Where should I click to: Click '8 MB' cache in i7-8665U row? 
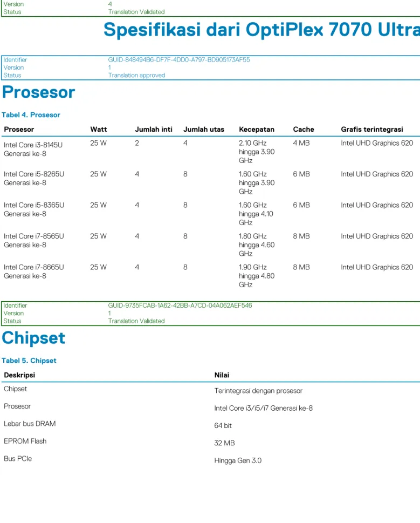click(x=301, y=267)
